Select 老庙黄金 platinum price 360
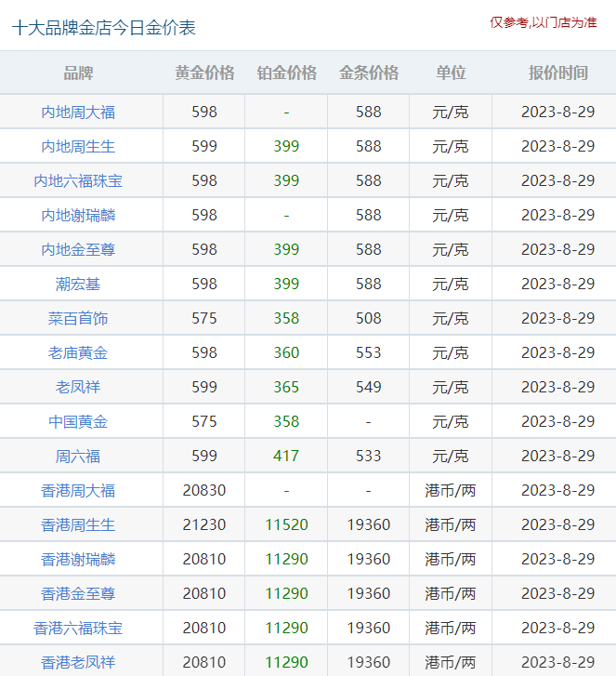Viewport: 616px width, 676px height. click(x=286, y=352)
